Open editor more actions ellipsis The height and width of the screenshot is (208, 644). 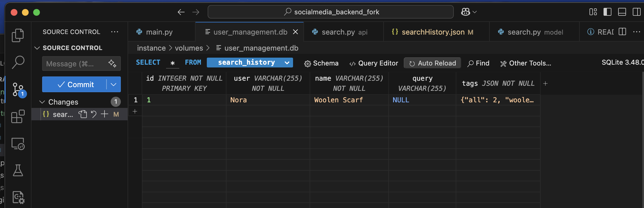[637, 32]
